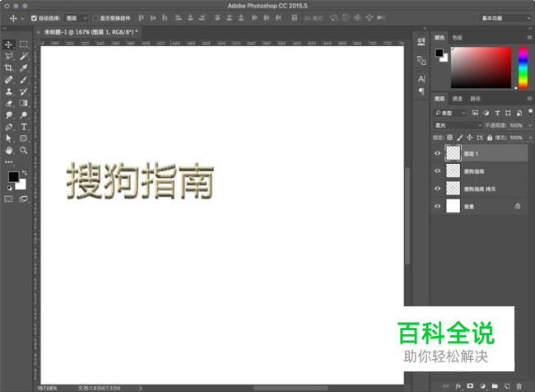Hide the 搜狗指南 layer eye icon
Screen dimensions: 535x392
(437, 170)
